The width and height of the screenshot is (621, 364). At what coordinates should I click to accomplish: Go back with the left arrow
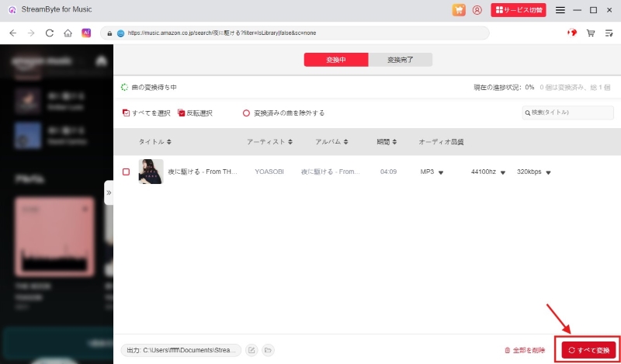12,33
